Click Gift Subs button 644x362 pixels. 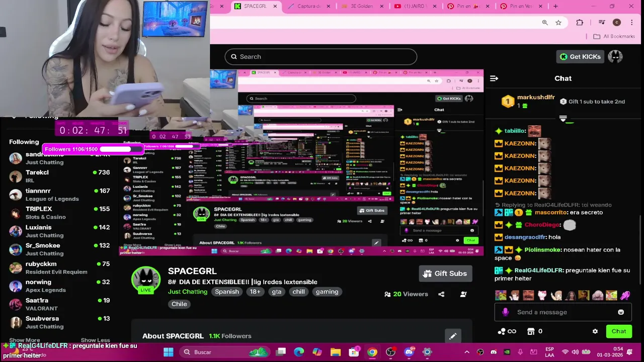click(x=445, y=274)
